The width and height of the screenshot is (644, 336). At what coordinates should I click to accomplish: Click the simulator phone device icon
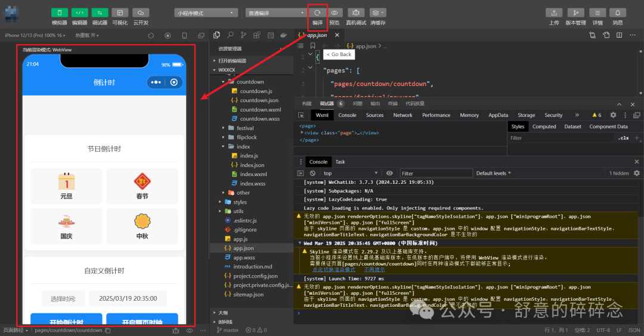pos(184,36)
